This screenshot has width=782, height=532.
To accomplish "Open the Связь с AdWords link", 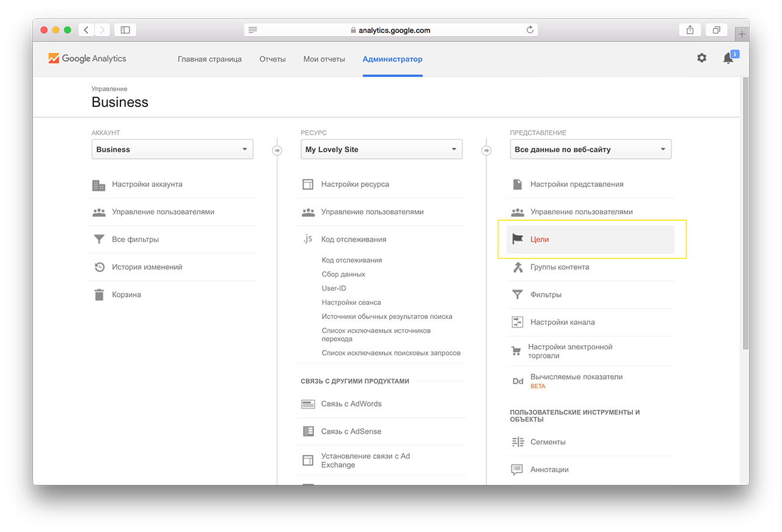I will pyautogui.click(x=351, y=404).
